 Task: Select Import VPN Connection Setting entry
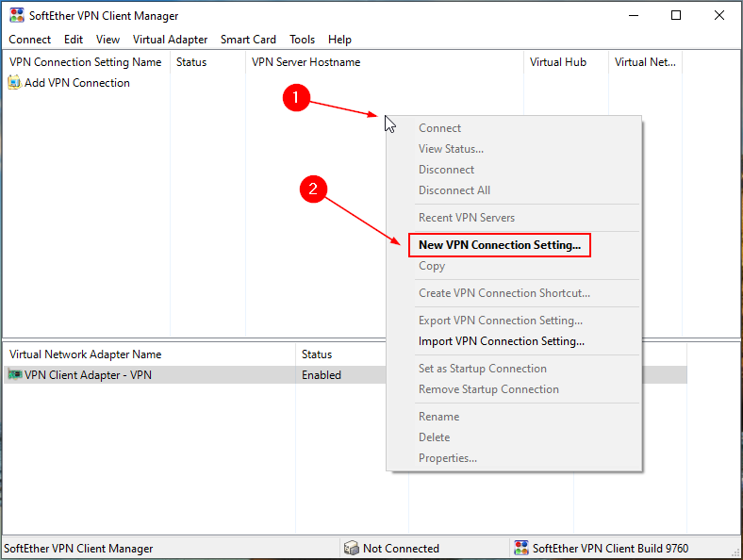point(514,341)
